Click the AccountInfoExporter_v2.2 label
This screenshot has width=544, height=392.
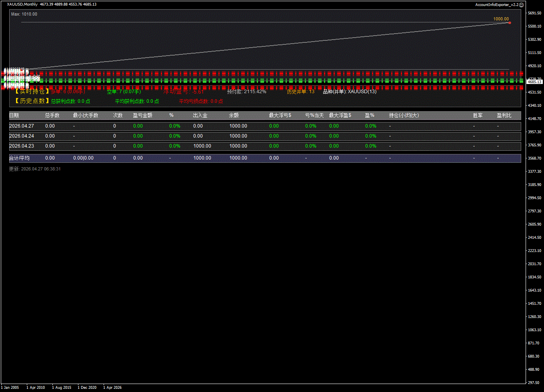click(x=496, y=5)
